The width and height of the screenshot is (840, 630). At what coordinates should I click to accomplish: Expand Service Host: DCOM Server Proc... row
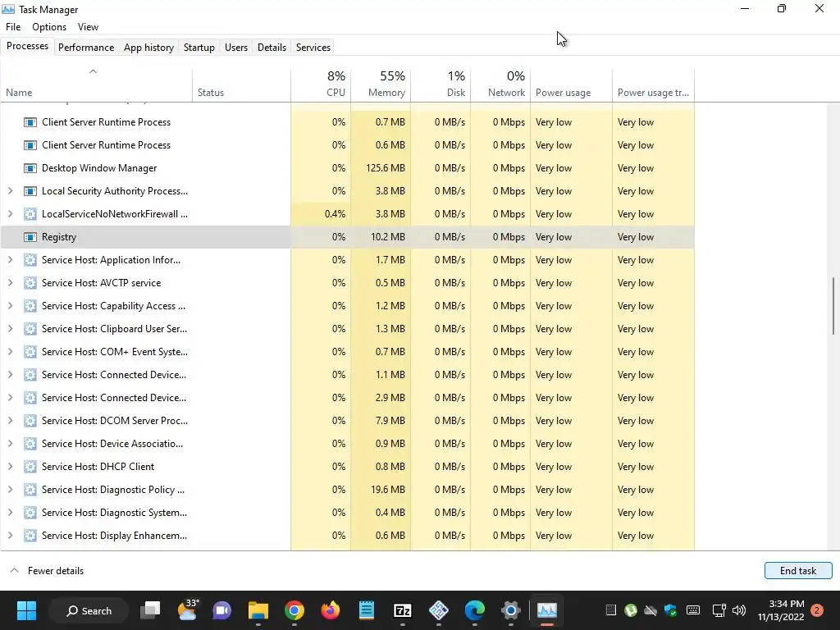point(10,421)
